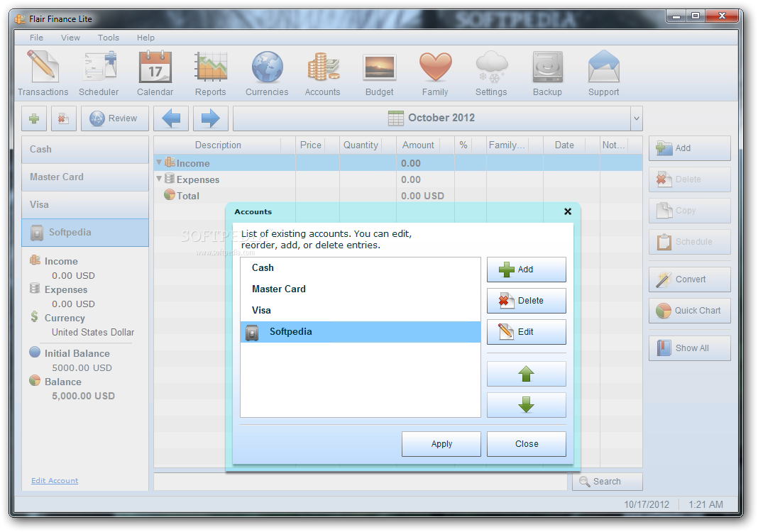Open Accounts from the toolbar
This screenshot has width=758, height=532.
tap(322, 74)
